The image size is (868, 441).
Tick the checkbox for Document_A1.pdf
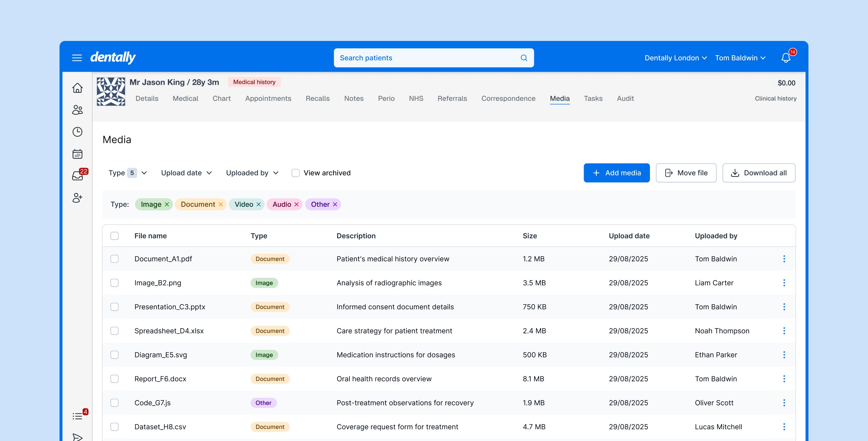pos(115,259)
